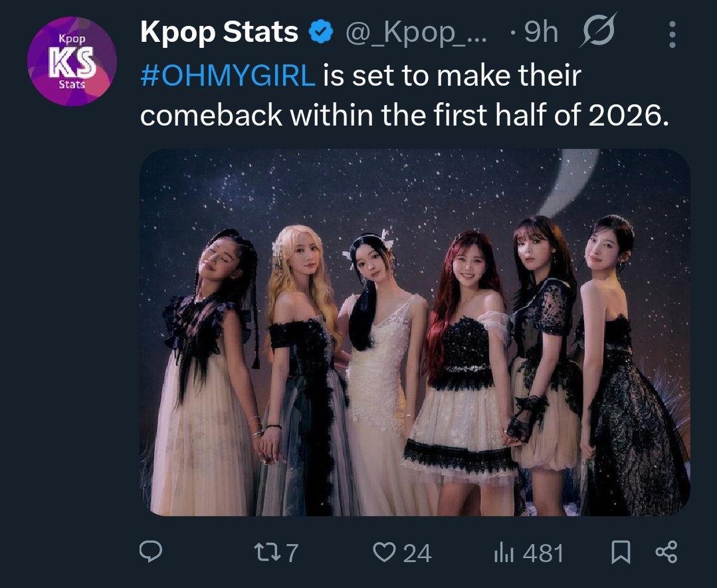Bookmark this post
Screen dimensions: 717x588
[x=621, y=553]
